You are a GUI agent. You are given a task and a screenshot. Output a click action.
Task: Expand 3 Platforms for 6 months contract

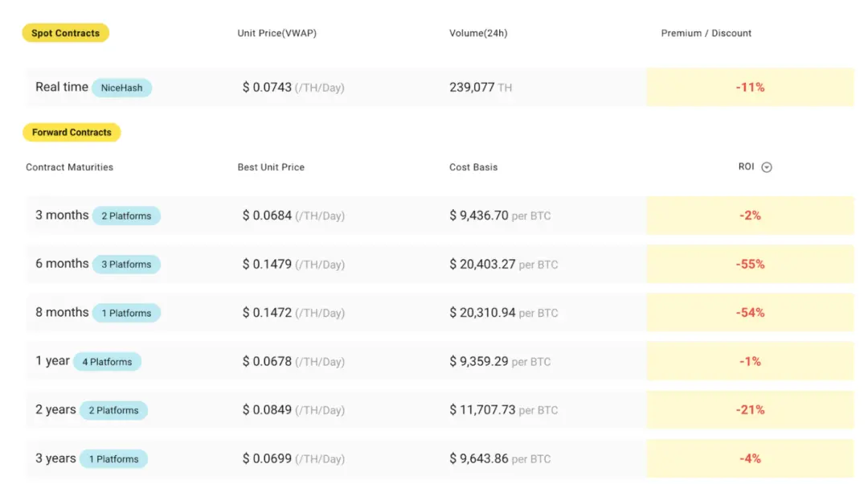click(126, 265)
